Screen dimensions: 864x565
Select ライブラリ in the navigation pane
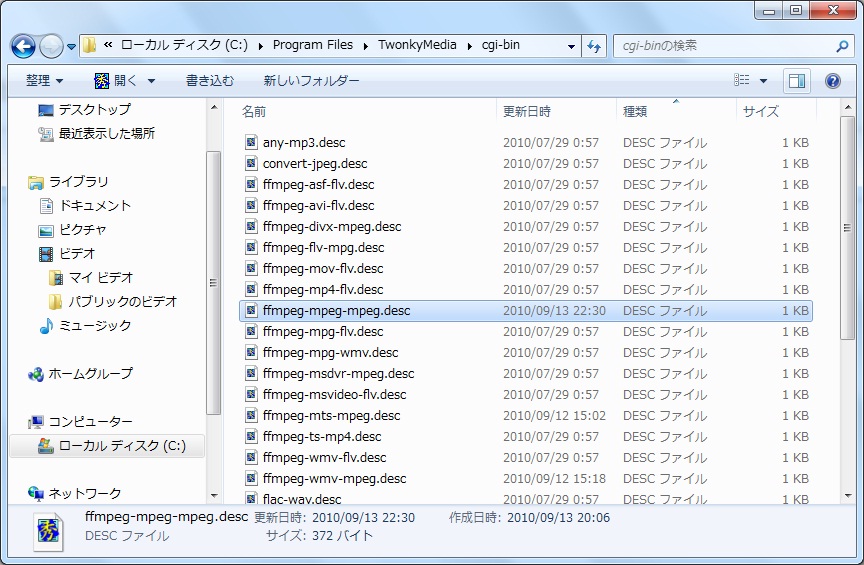68,182
